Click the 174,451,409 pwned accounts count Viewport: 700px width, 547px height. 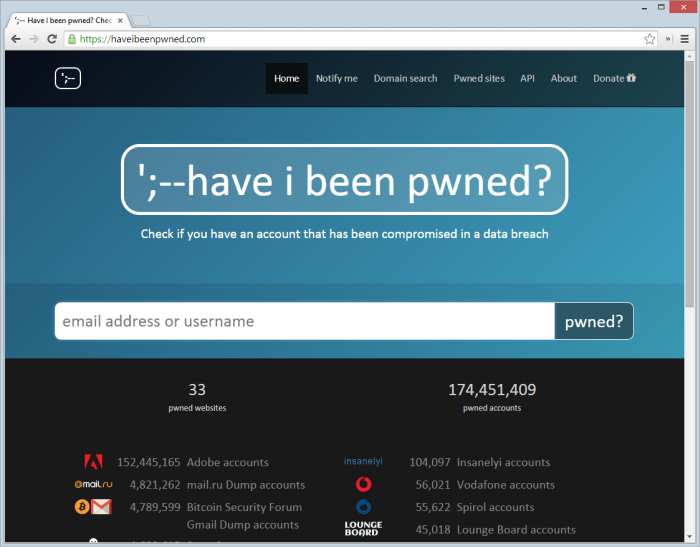[x=492, y=397]
